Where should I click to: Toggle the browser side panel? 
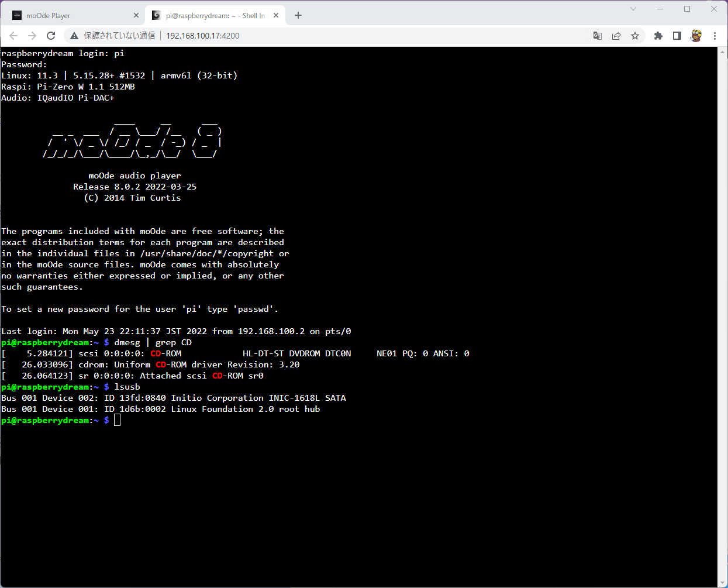pos(677,36)
